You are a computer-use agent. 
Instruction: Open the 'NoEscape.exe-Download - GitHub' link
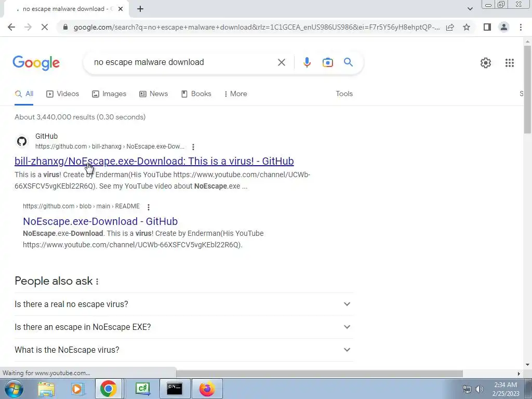pyautogui.click(x=100, y=221)
